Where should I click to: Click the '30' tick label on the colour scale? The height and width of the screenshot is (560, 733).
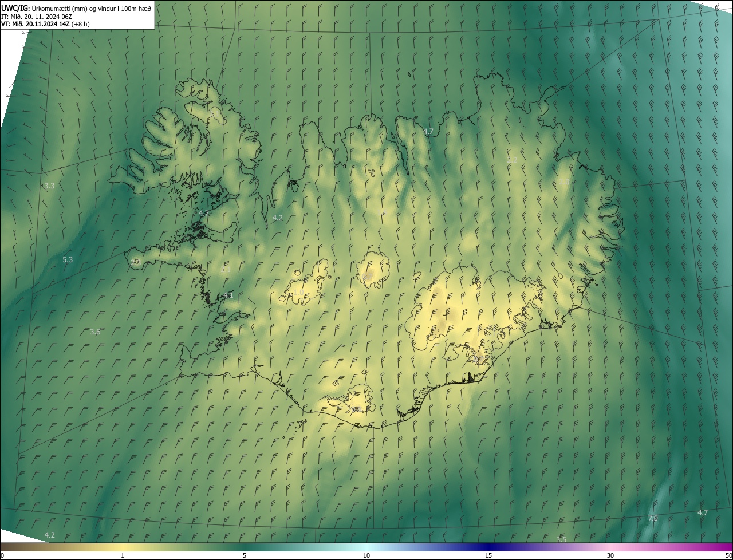(x=610, y=555)
